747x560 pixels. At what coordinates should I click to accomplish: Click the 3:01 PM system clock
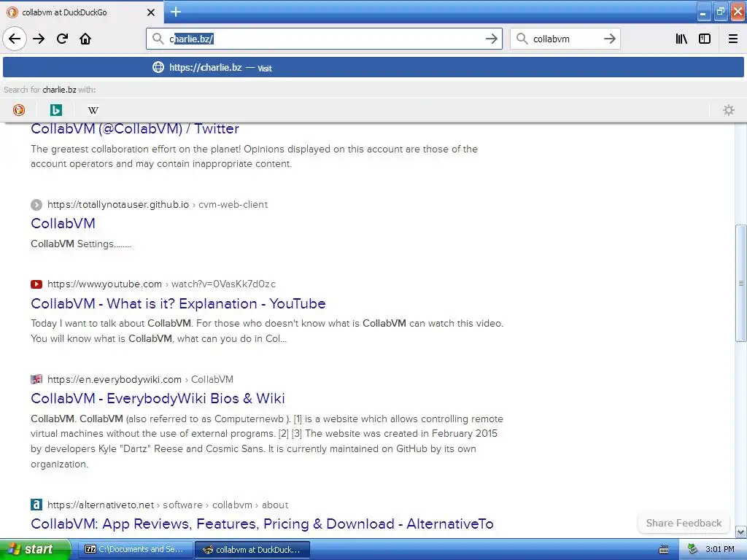tap(720, 549)
